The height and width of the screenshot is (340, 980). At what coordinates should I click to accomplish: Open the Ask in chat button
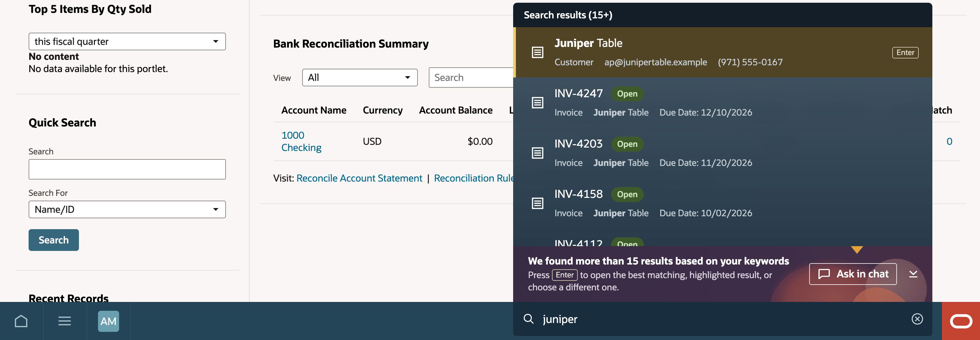click(852, 274)
